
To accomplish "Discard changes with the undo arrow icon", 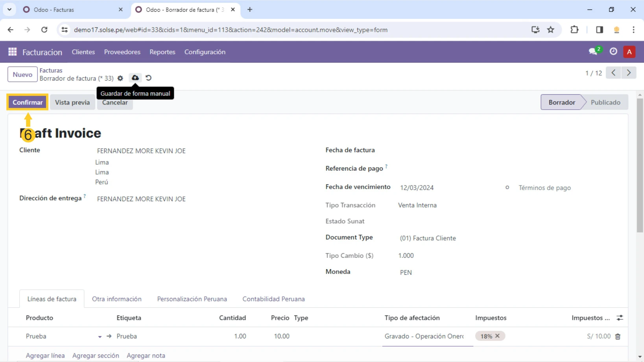I will pyautogui.click(x=148, y=78).
